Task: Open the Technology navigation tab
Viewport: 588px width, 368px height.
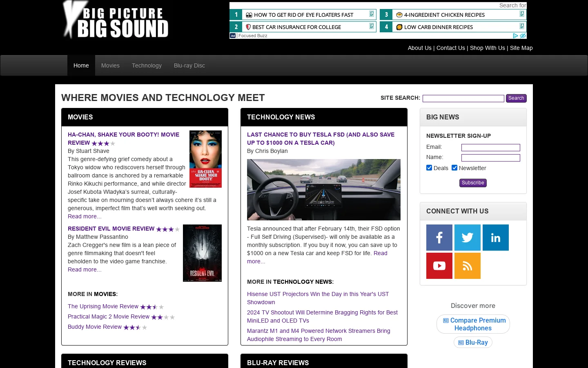Action: [x=147, y=65]
